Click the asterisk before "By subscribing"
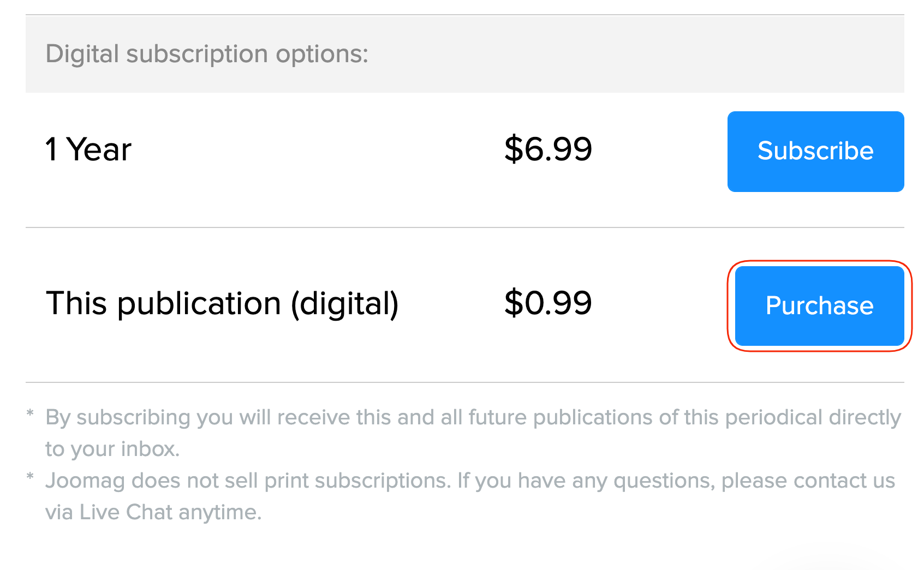The width and height of the screenshot is (924, 570). pyautogui.click(x=31, y=414)
